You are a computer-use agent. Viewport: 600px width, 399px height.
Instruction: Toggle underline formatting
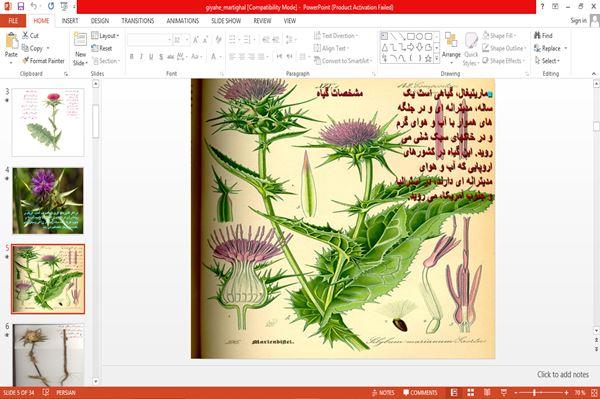click(151, 57)
